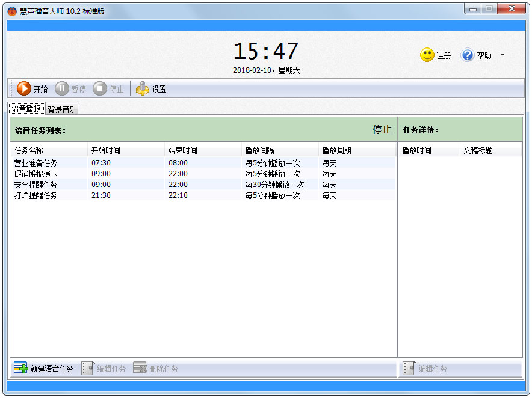Select the 营业准备任务 row
Screen dimensions: 532x398
[36, 163]
